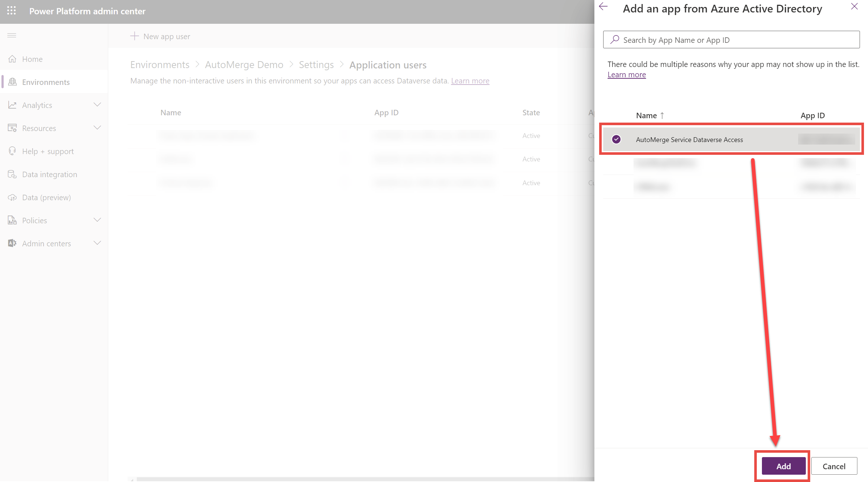The height and width of the screenshot is (482, 868).
Task: Open Environments in the sidebar
Action: pyautogui.click(x=54, y=82)
